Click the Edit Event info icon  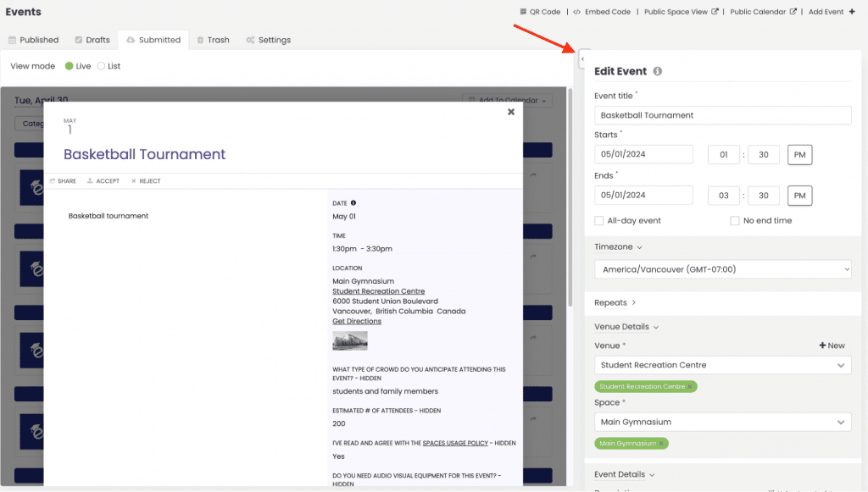pyautogui.click(x=658, y=72)
